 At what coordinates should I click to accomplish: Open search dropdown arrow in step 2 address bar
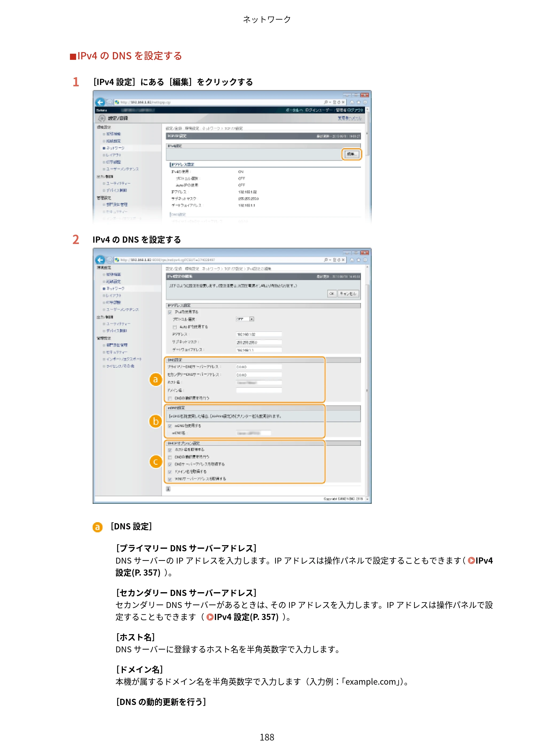tap(330, 260)
